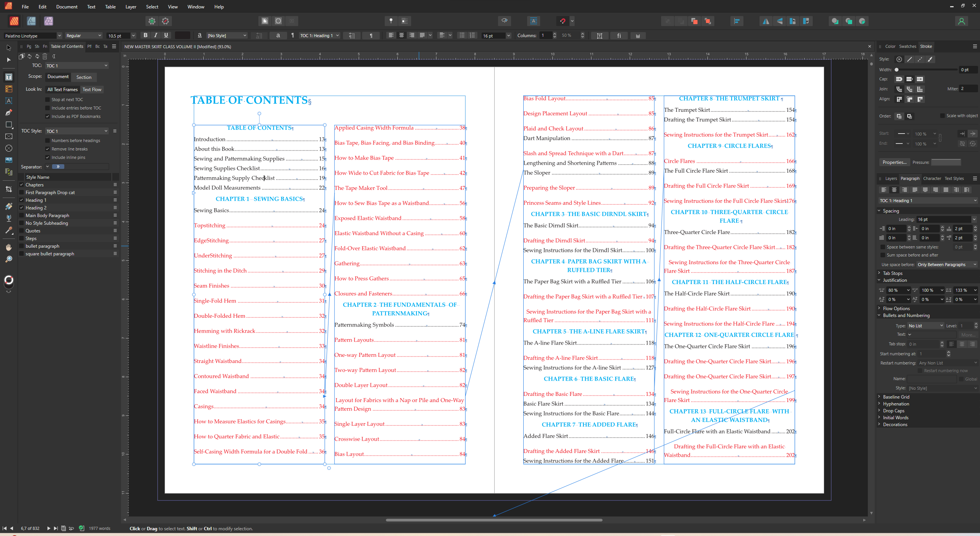Click the bulleted list icon

tap(462, 35)
